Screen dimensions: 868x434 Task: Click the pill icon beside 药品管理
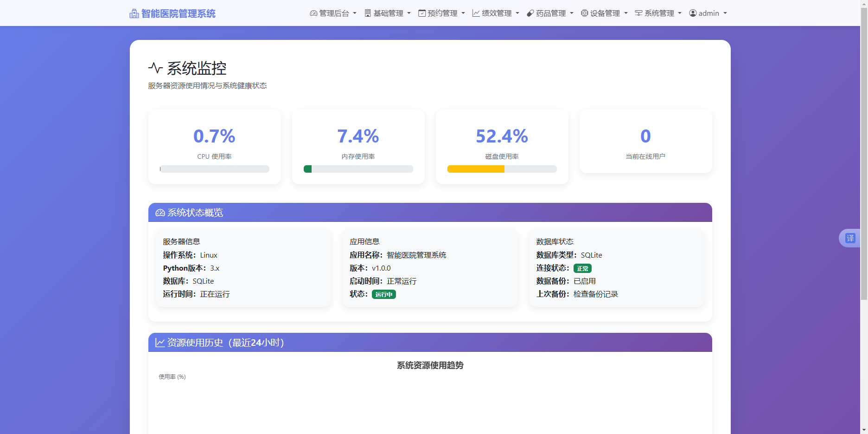(x=530, y=13)
